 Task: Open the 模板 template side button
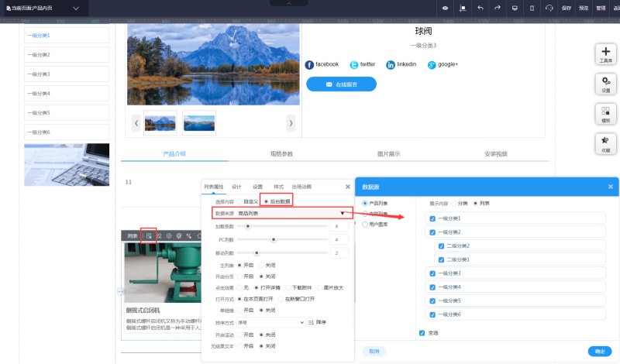(x=605, y=115)
